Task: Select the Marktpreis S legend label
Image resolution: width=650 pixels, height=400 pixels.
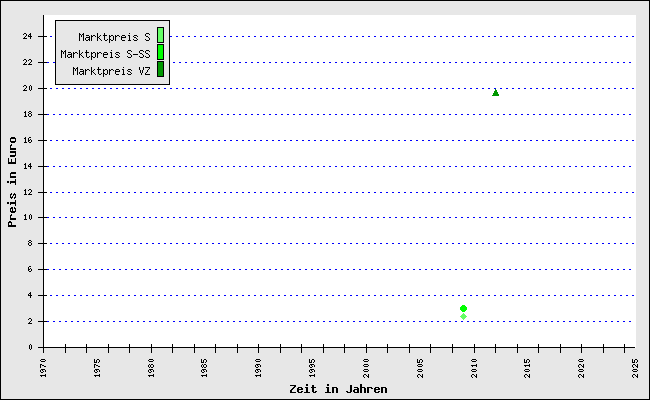Action: coord(113,37)
